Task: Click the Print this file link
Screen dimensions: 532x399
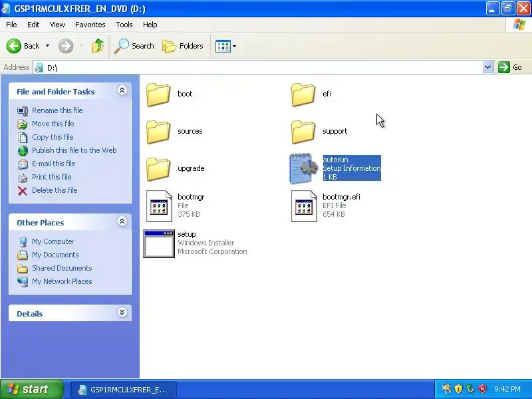Action: click(52, 177)
